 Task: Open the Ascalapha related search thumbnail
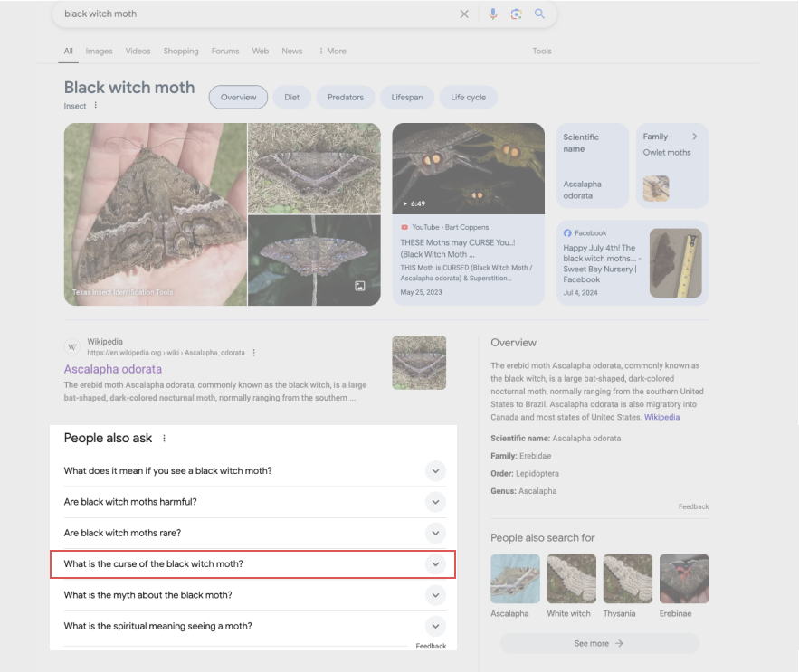(515, 579)
